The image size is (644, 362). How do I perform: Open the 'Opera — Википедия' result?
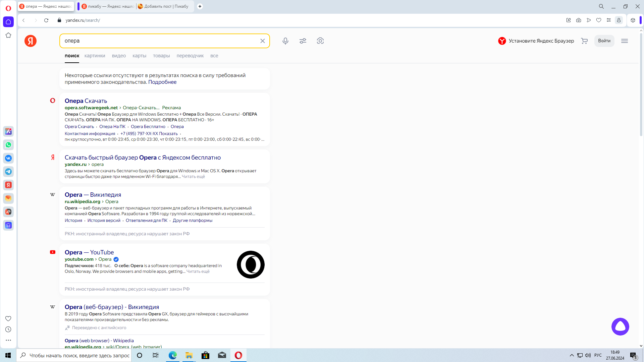(x=93, y=195)
